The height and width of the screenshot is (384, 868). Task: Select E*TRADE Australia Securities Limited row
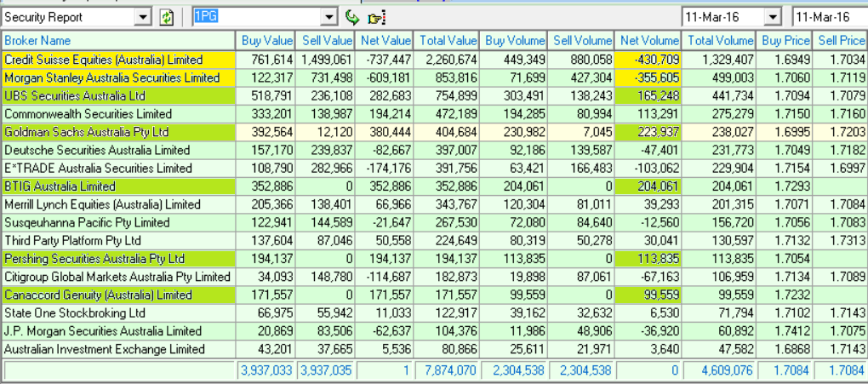click(434, 169)
